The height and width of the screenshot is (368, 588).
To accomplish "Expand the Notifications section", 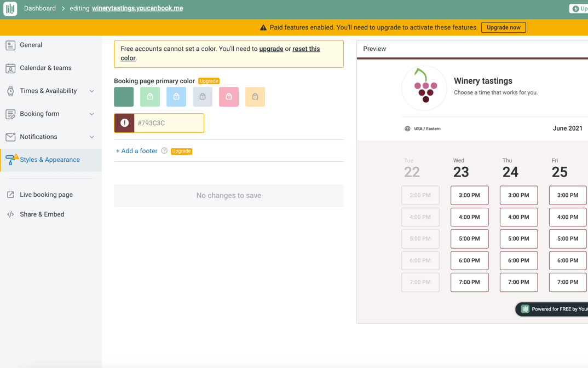I will 91,137.
